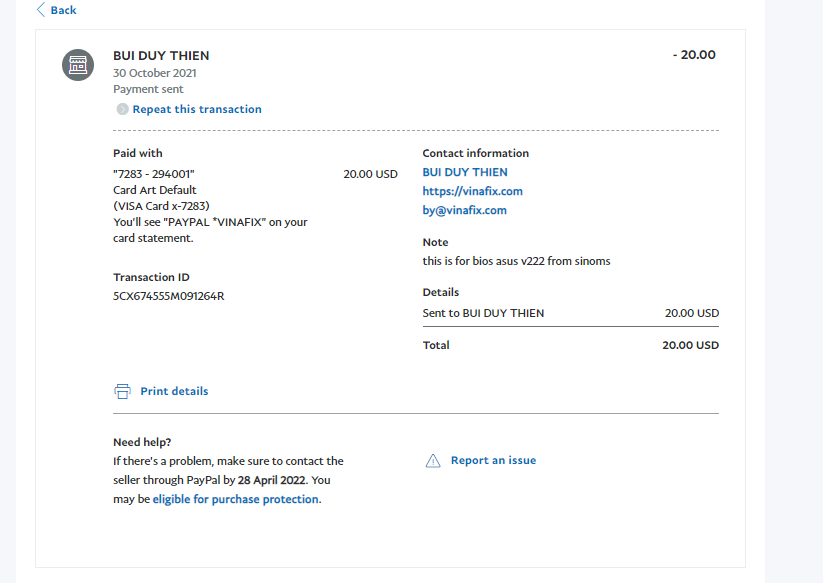
Task: Open the Print details link
Action: point(174,391)
